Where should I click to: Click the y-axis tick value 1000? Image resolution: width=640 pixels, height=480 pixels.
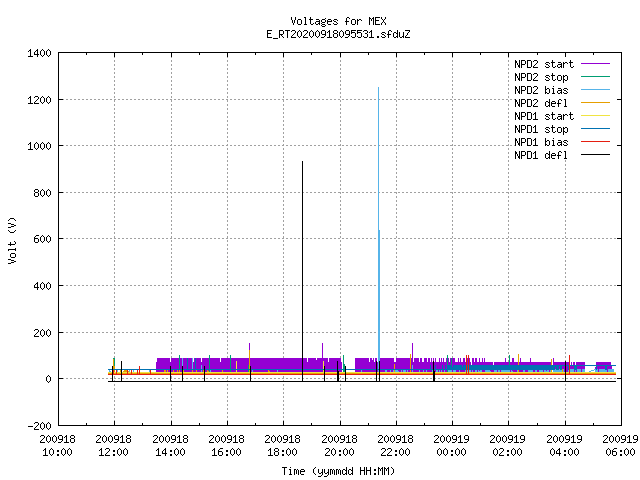point(39,146)
